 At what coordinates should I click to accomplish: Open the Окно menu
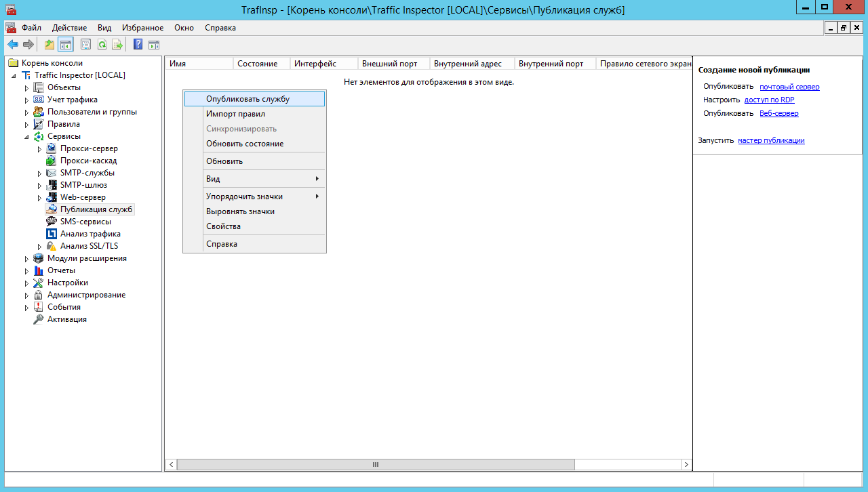click(x=184, y=28)
